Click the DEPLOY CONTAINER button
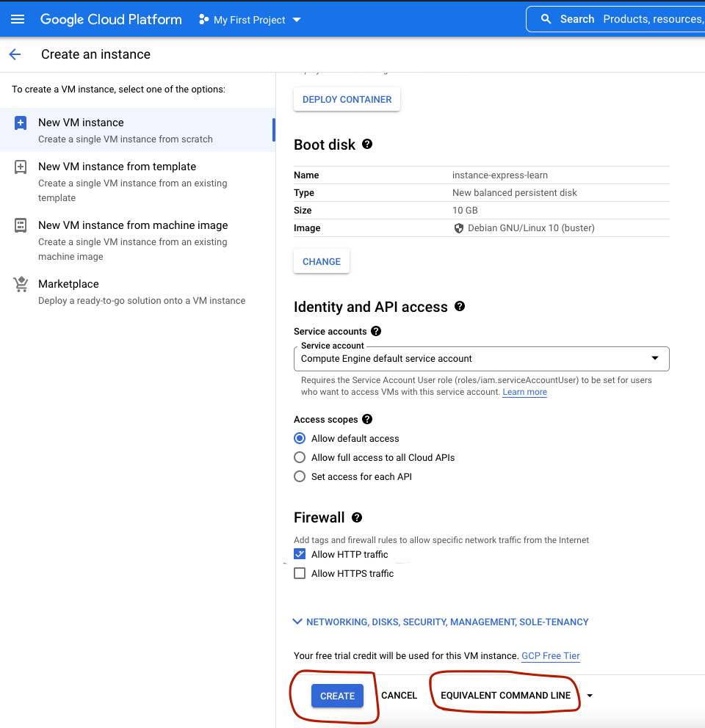The image size is (705, 728). click(x=347, y=99)
